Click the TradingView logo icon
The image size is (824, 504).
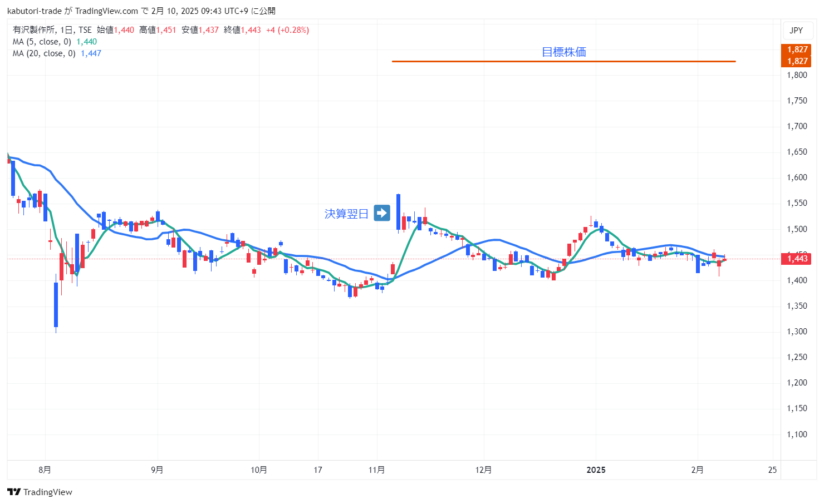click(x=14, y=492)
